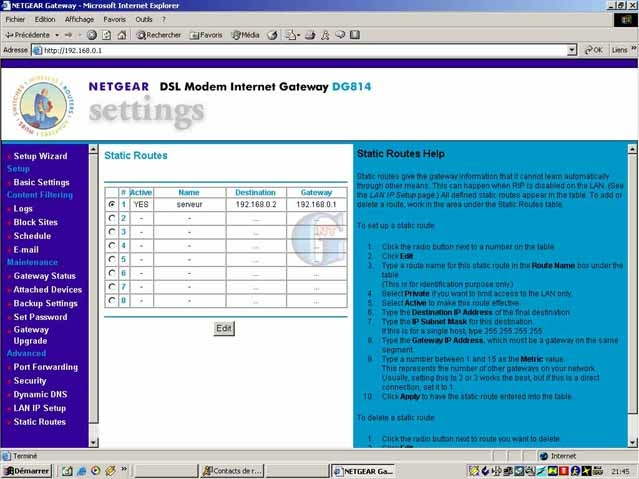Open Block Sites link
The height and width of the screenshot is (479, 639).
[x=35, y=222]
